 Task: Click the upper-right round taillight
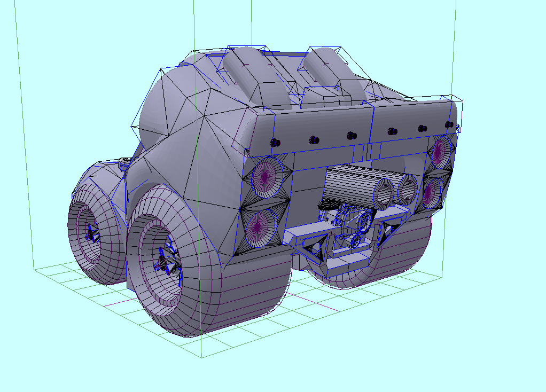coord(440,151)
